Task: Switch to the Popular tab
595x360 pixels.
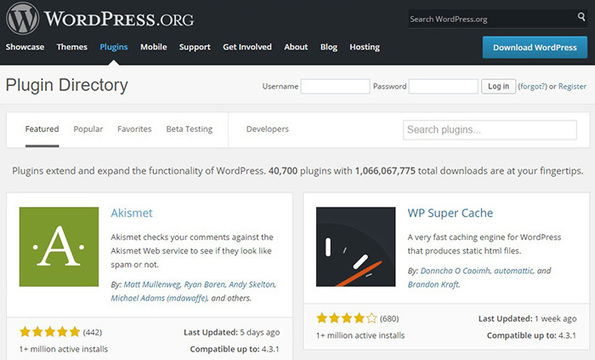Action: pyautogui.click(x=88, y=129)
